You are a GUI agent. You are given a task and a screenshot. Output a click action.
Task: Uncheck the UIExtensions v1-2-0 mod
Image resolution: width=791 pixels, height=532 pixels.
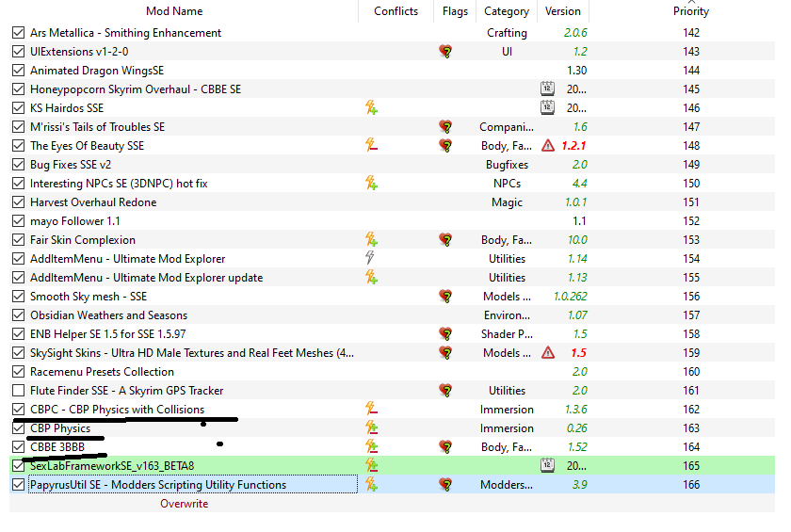pyautogui.click(x=18, y=52)
